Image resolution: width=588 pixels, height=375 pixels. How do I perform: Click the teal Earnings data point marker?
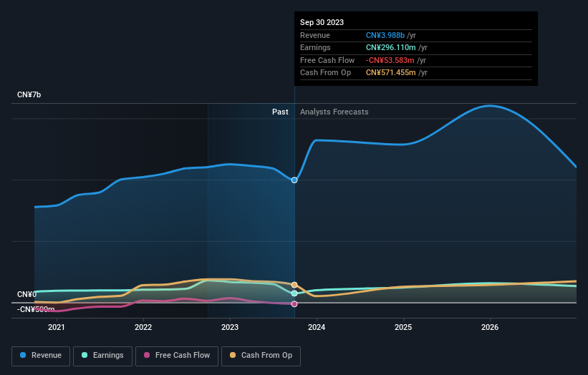[294, 293]
